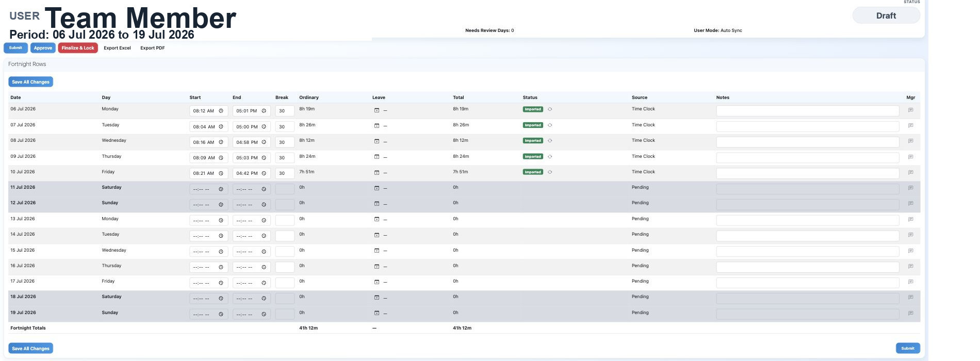
Task: Click resync icon beside 09 Jul Imported status
Action: click(550, 157)
